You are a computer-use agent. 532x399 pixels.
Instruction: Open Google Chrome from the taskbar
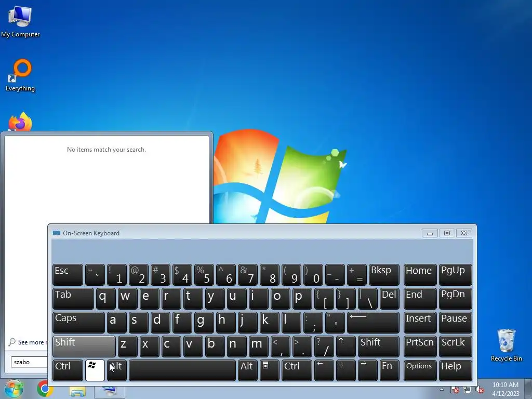click(x=45, y=389)
